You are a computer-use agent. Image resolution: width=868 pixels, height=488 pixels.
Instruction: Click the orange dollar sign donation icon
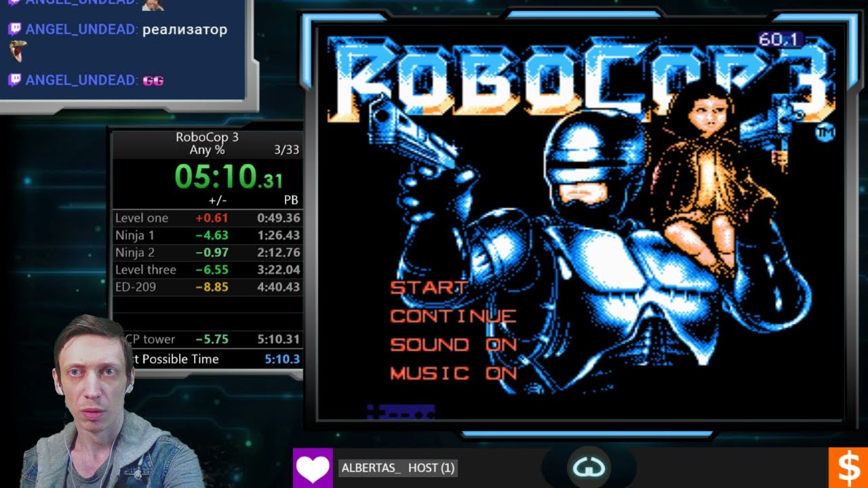[x=848, y=468]
